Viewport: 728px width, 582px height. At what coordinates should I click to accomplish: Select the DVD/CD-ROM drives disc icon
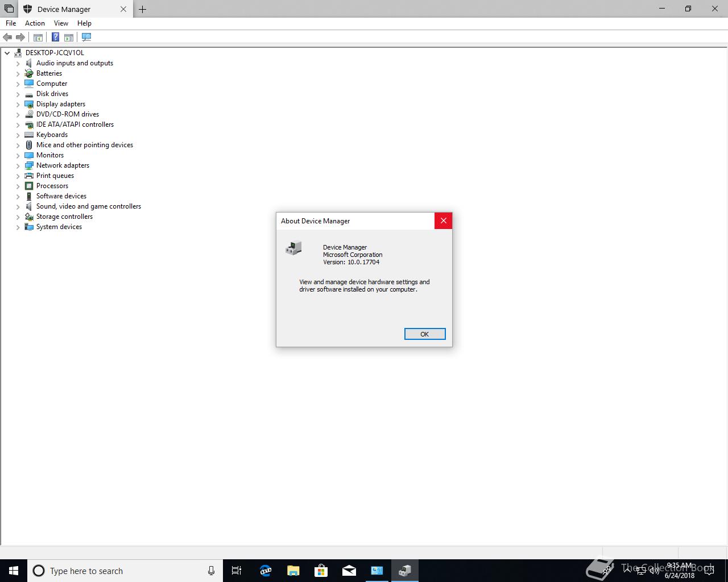pos(29,114)
